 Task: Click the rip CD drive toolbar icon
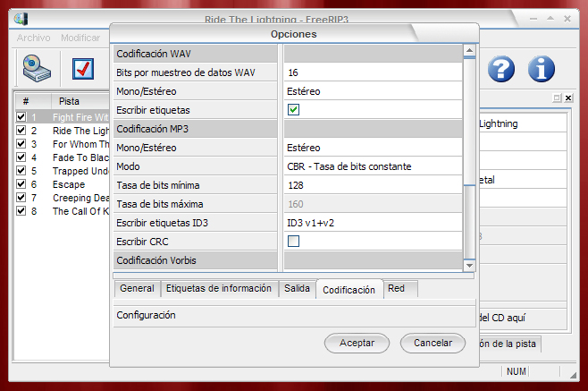(x=37, y=69)
